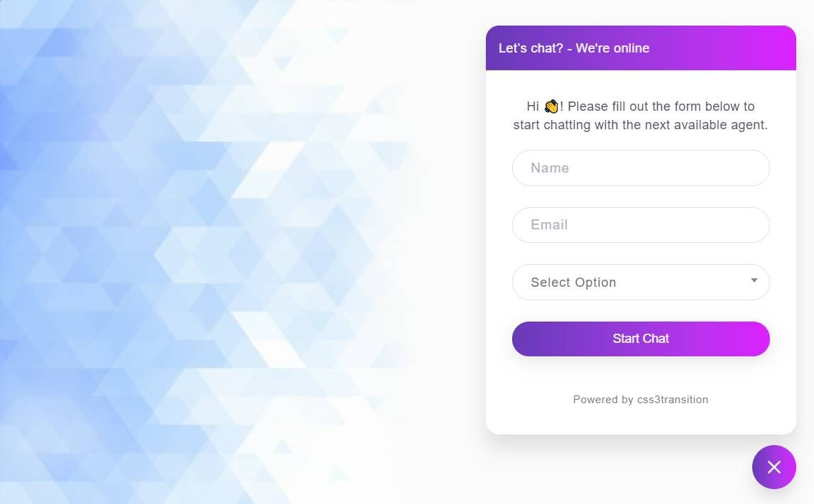Image resolution: width=814 pixels, height=504 pixels.
Task: Click the "Please fill out the form" greeting
Action: pyautogui.click(x=661, y=106)
